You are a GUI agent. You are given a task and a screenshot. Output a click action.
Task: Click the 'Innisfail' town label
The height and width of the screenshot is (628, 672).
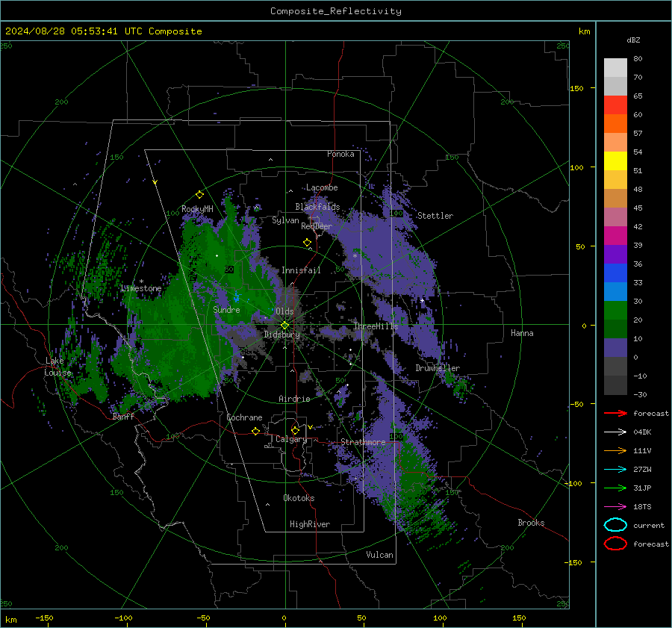(x=301, y=270)
